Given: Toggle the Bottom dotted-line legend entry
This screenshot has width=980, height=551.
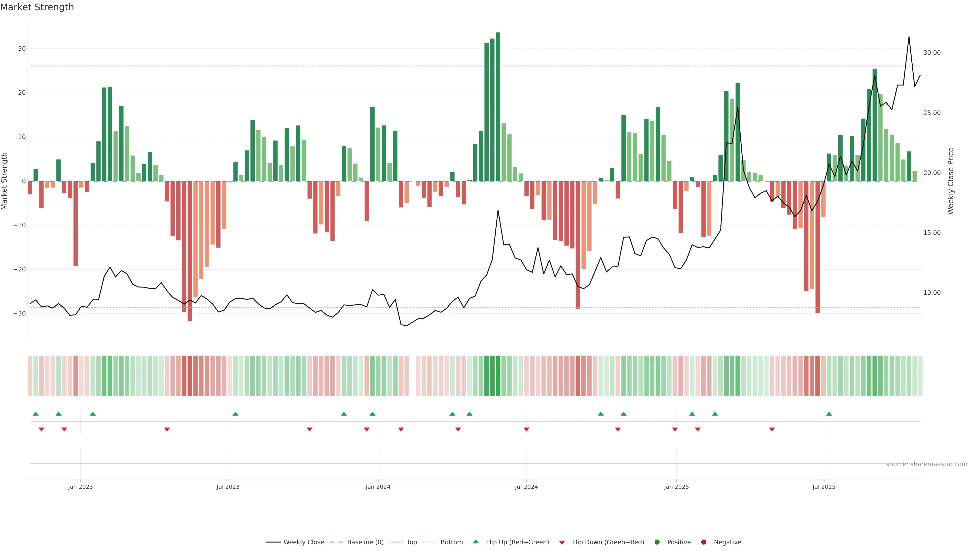Looking at the screenshot, I should (451, 542).
